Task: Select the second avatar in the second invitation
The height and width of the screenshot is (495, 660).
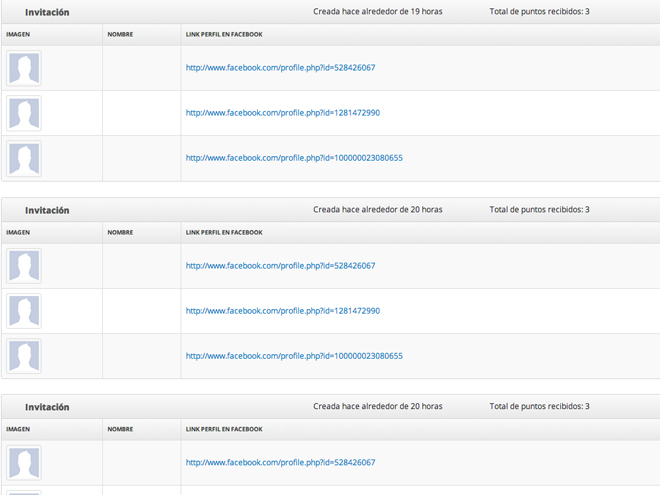Action: click(x=24, y=311)
